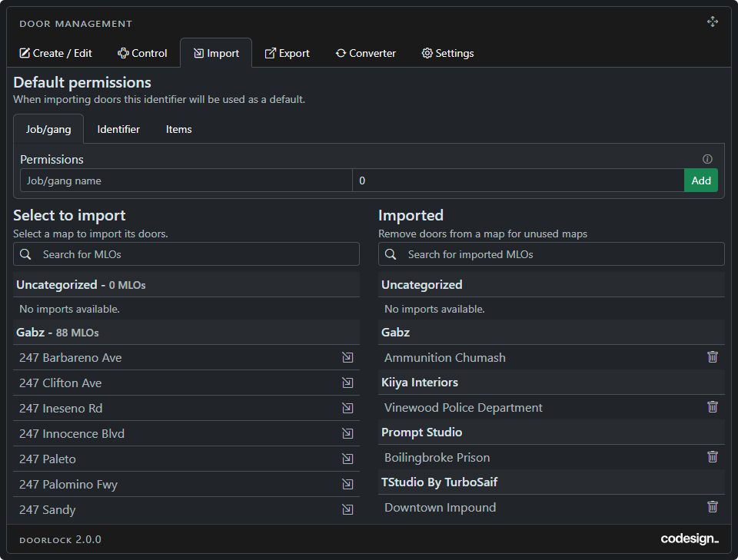
Task: Click the import icon for 247 Barbareno Ave
Action: coord(347,358)
